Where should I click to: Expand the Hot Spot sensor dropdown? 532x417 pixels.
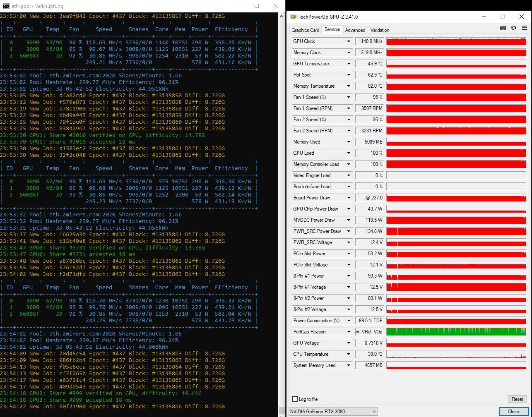(x=349, y=75)
